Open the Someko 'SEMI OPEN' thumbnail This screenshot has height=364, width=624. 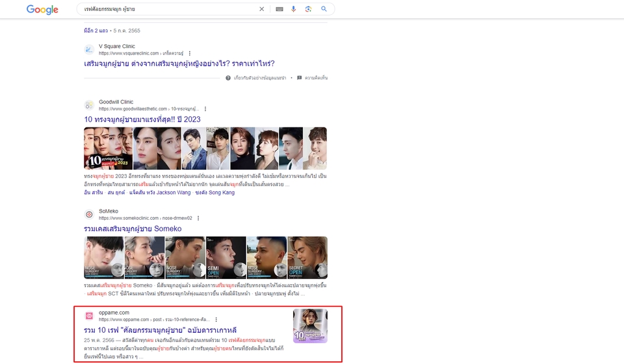tap(226, 258)
